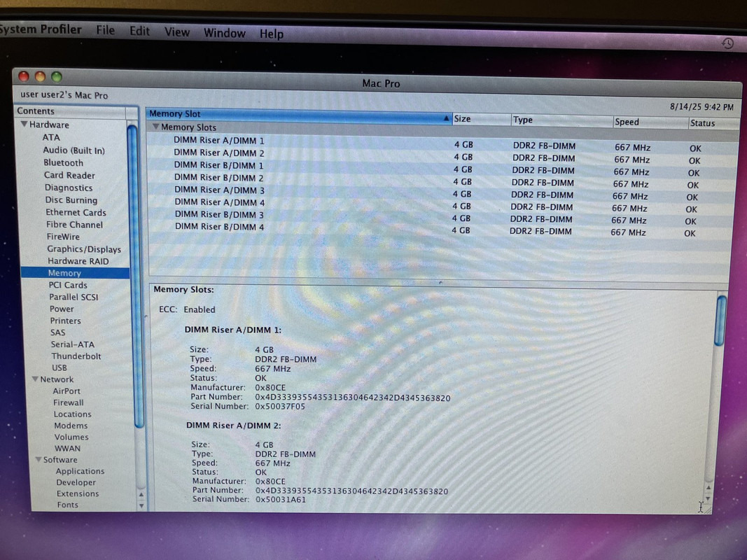Click the details pane scrollbar thumb
747x560 pixels.
(x=721, y=321)
